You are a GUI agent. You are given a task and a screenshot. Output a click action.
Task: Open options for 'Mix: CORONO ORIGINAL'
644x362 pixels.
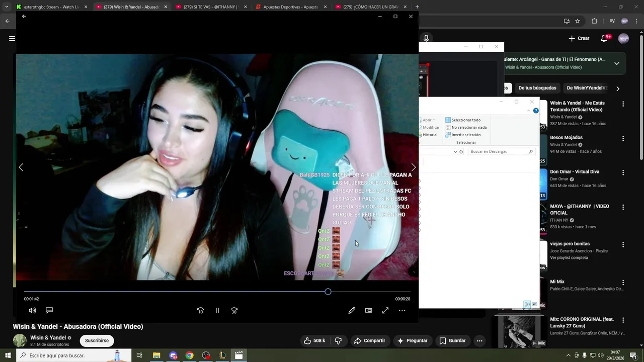pos(623,320)
